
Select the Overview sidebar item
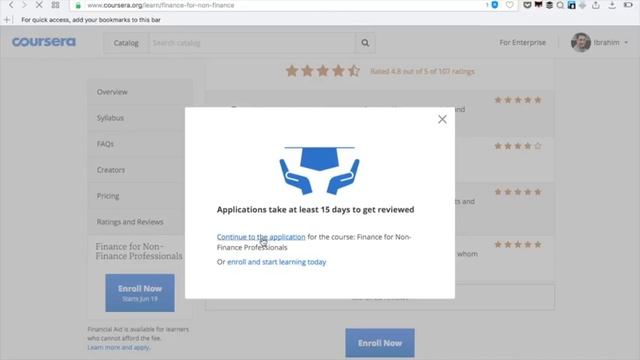pyautogui.click(x=140, y=92)
